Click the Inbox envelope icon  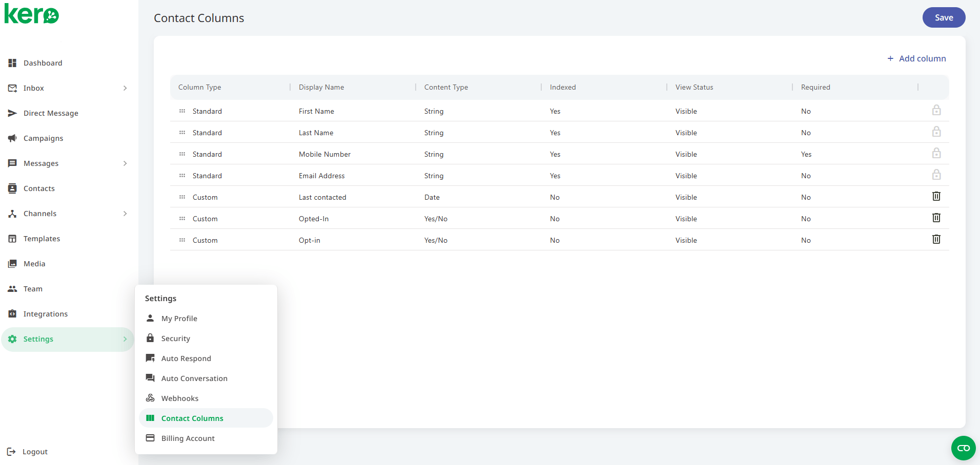tap(12, 88)
